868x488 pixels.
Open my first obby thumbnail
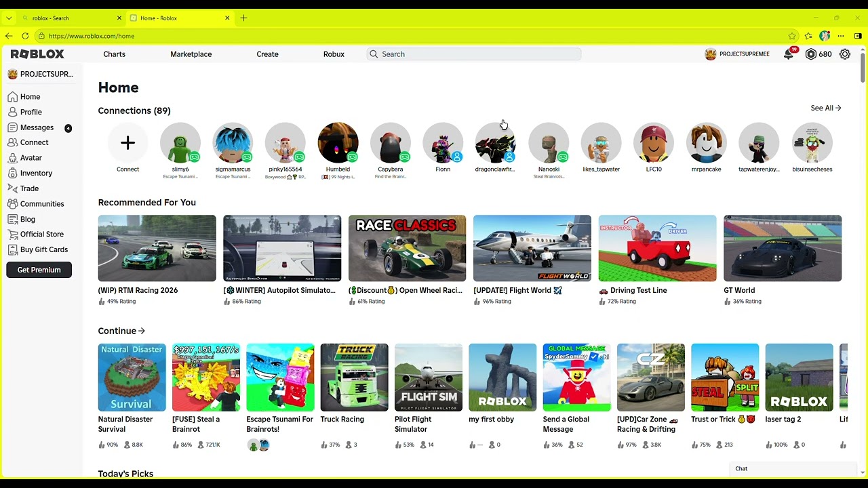point(502,378)
